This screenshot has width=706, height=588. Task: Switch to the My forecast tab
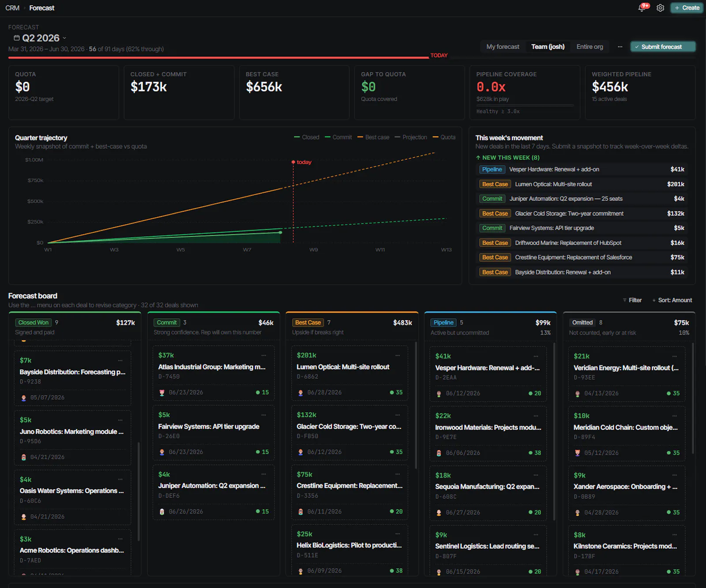pos(503,47)
